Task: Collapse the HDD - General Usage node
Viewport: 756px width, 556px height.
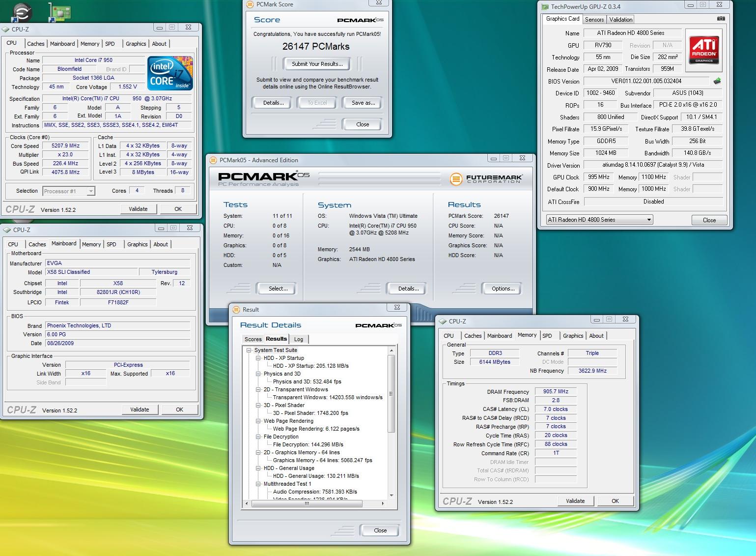Action: point(258,468)
